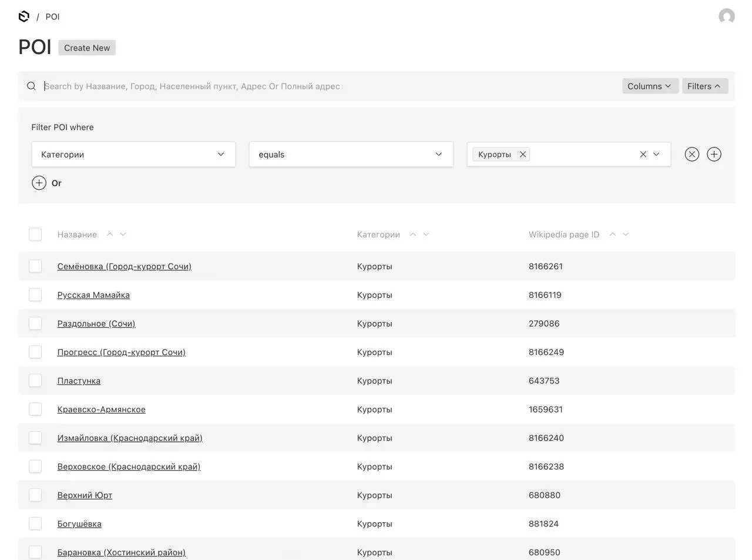This screenshot has width=752, height=560.
Task: Open the user avatar menu
Action: [726, 16]
